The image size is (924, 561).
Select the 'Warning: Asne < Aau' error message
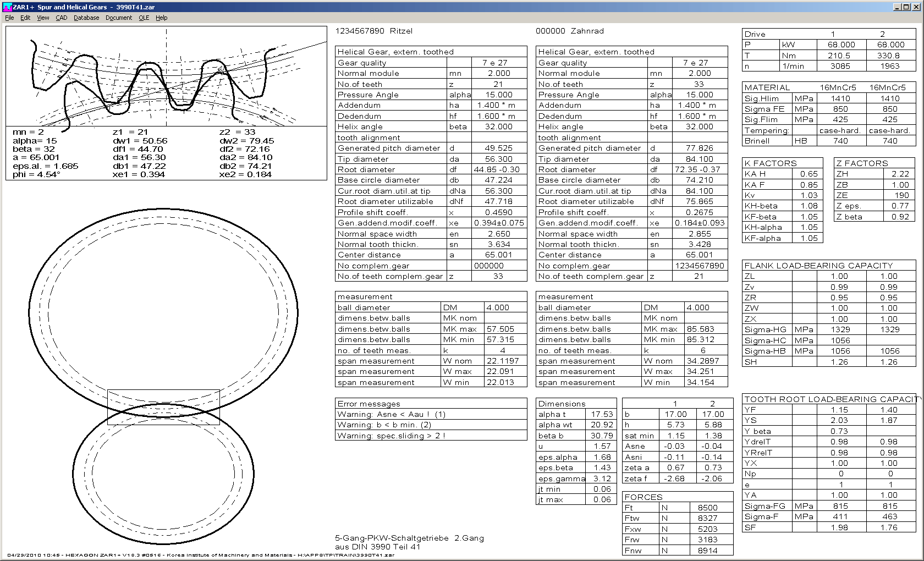[x=391, y=414]
